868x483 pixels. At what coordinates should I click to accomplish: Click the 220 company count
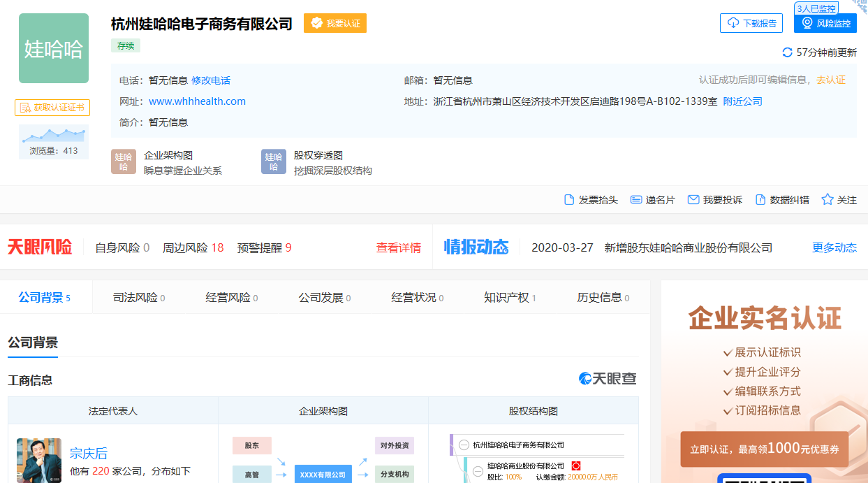pos(101,471)
